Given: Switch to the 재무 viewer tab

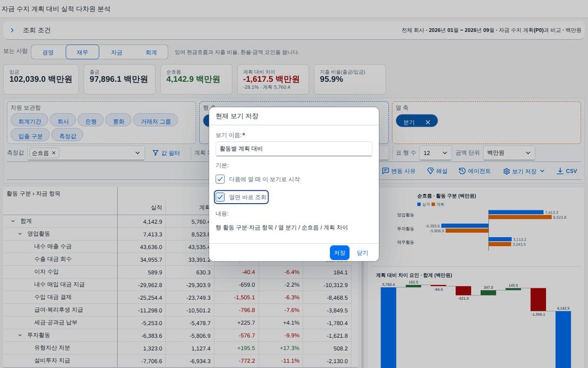Looking at the screenshot, I should [82, 52].
